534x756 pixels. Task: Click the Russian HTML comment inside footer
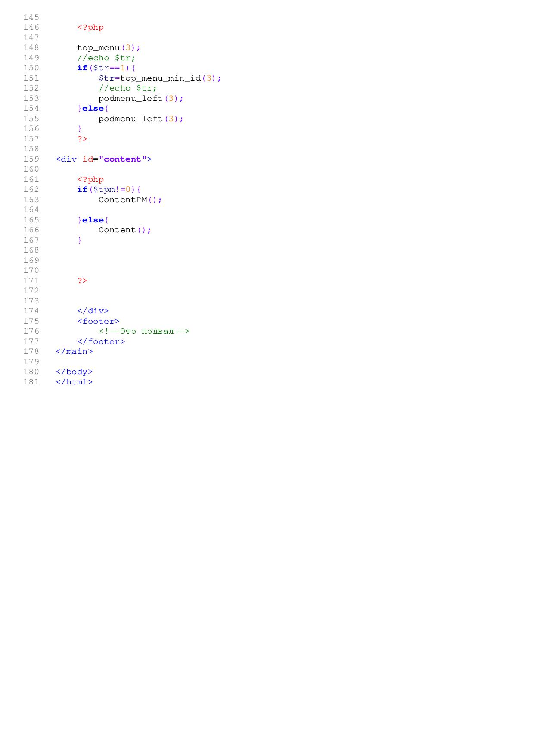click(x=144, y=331)
